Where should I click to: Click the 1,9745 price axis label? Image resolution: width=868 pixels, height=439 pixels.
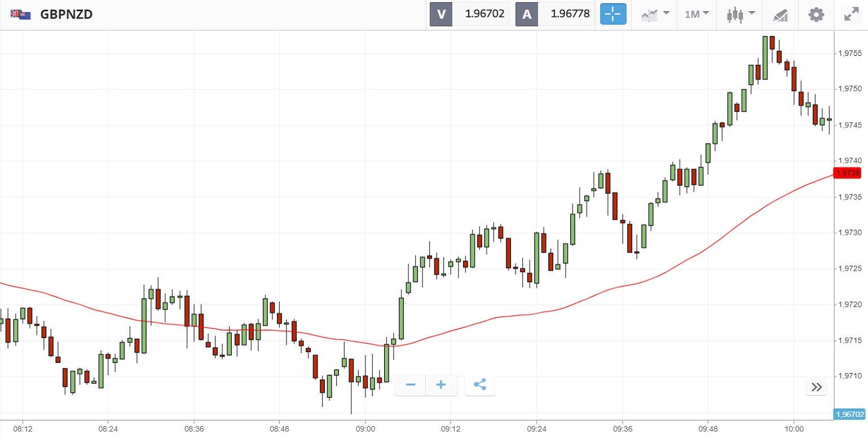(x=849, y=125)
